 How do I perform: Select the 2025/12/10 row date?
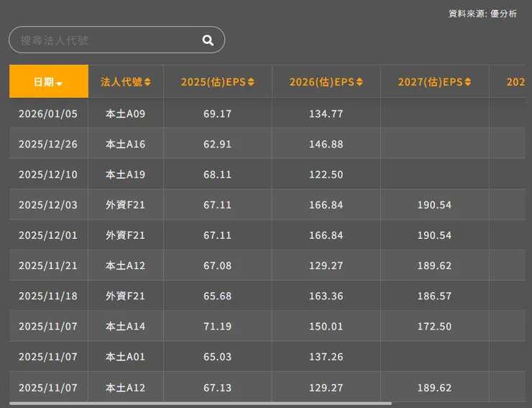click(48, 174)
